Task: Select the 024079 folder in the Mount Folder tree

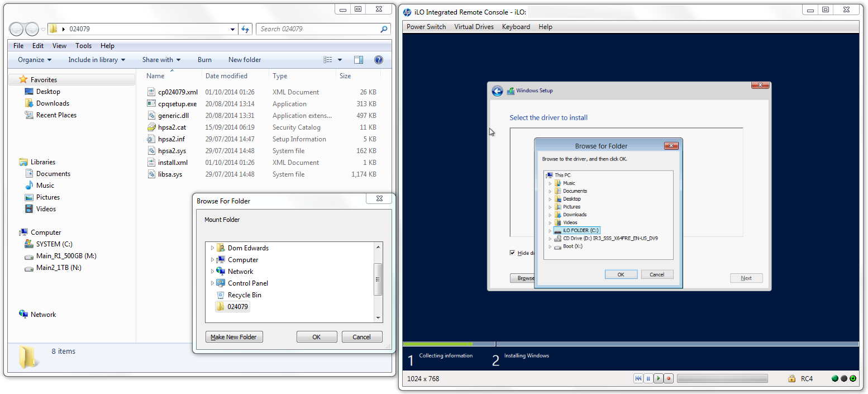Action: click(x=232, y=307)
